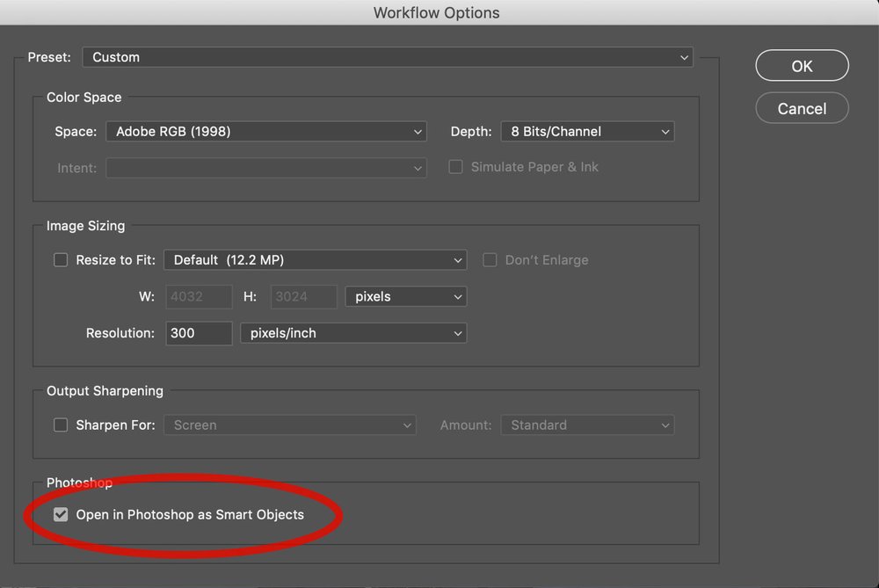The height and width of the screenshot is (588, 879).
Task: Open the Amount dropdown set to Standard
Action: pos(586,425)
